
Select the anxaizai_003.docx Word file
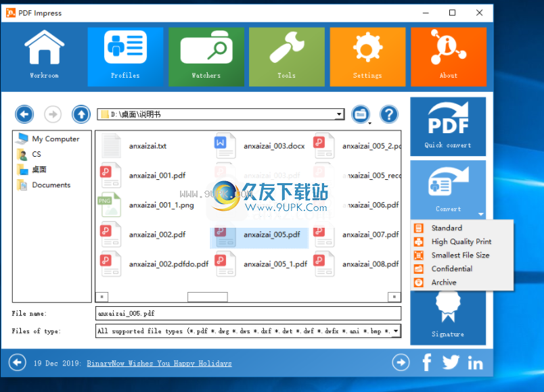260,146
